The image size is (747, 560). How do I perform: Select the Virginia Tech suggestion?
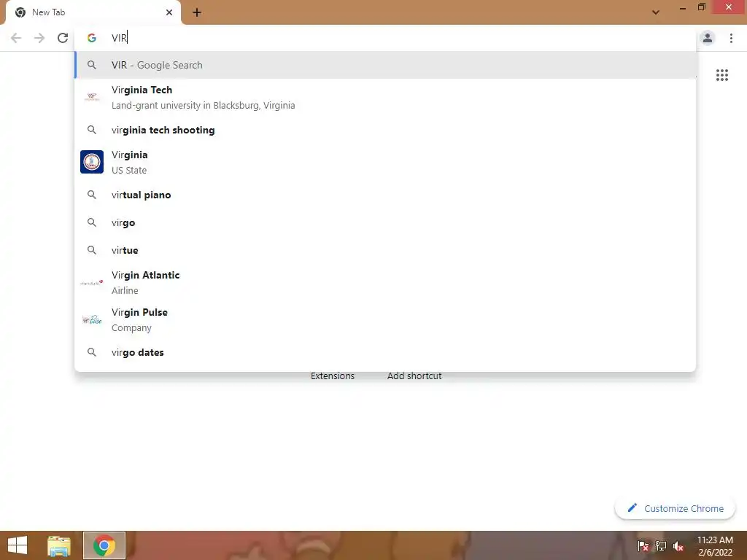[385, 97]
